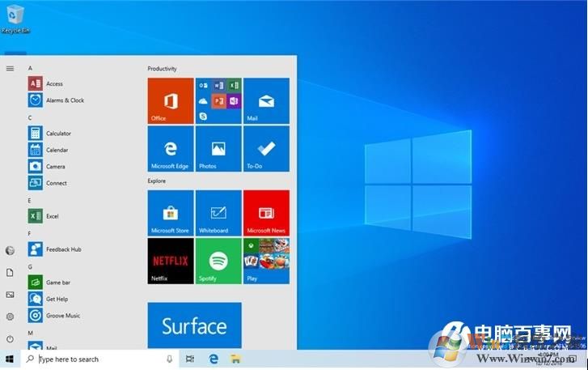Open the Get Help app
The image size is (588, 370).
point(48,299)
